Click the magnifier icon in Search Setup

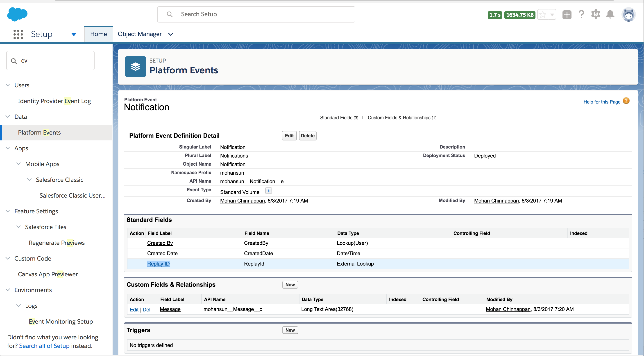(170, 14)
